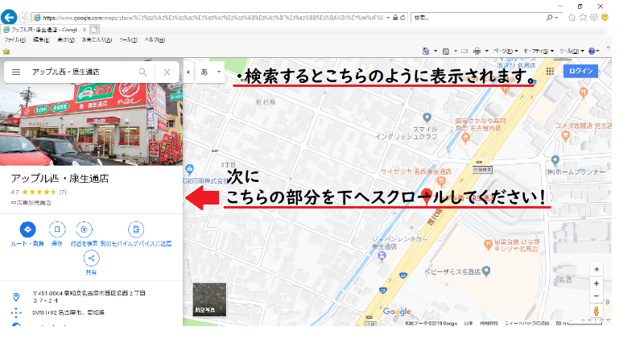The width and height of the screenshot is (644, 343).
Task: Click the 共有 share icon
Action: point(92,258)
